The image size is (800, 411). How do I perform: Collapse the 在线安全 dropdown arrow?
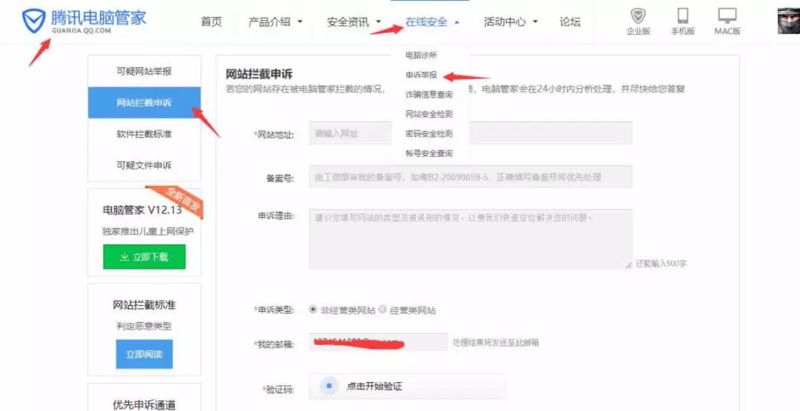tap(457, 22)
